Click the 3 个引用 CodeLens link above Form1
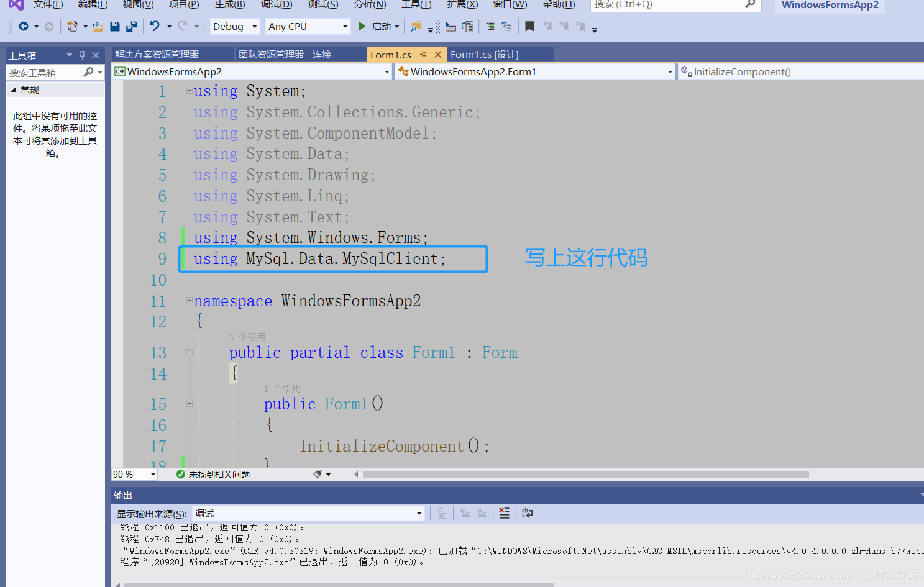 click(x=247, y=337)
